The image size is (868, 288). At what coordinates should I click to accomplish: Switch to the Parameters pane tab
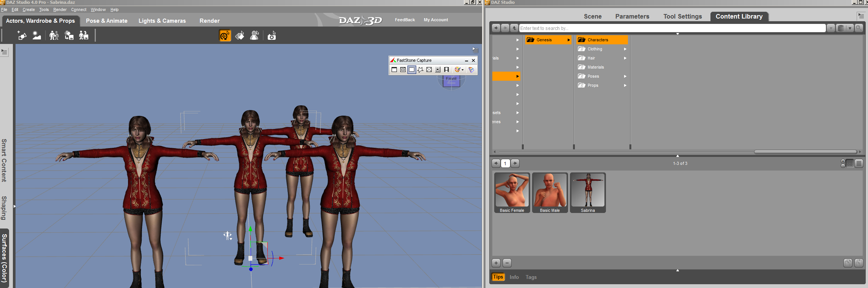coord(632,16)
